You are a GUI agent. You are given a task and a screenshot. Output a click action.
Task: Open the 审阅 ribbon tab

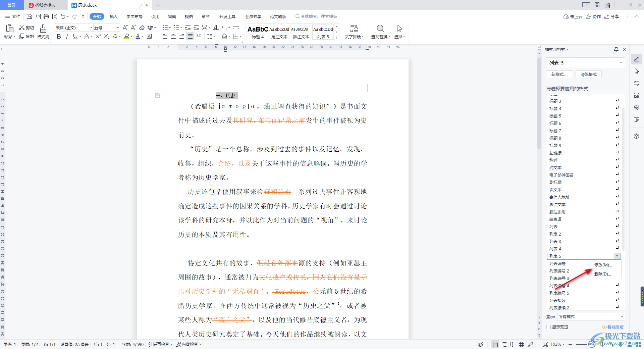pos(172,16)
